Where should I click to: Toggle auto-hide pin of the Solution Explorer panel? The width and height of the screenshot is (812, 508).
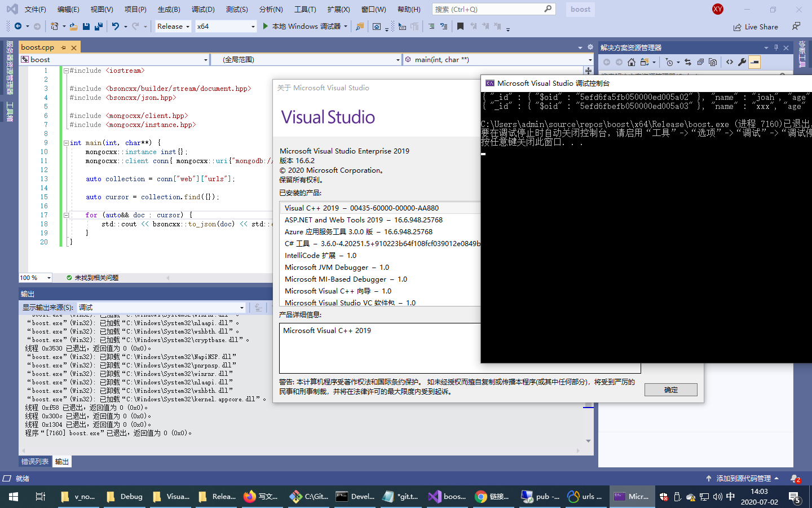click(x=776, y=47)
